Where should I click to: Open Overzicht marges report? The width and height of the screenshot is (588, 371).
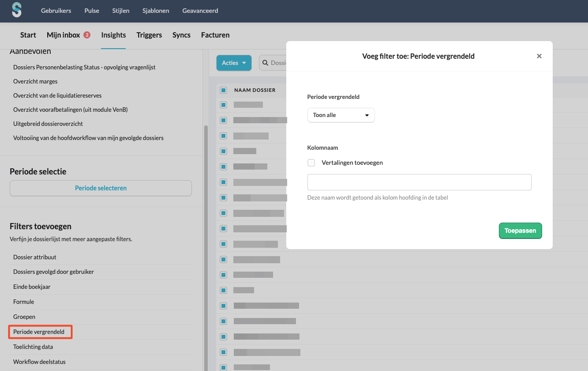pos(35,81)
